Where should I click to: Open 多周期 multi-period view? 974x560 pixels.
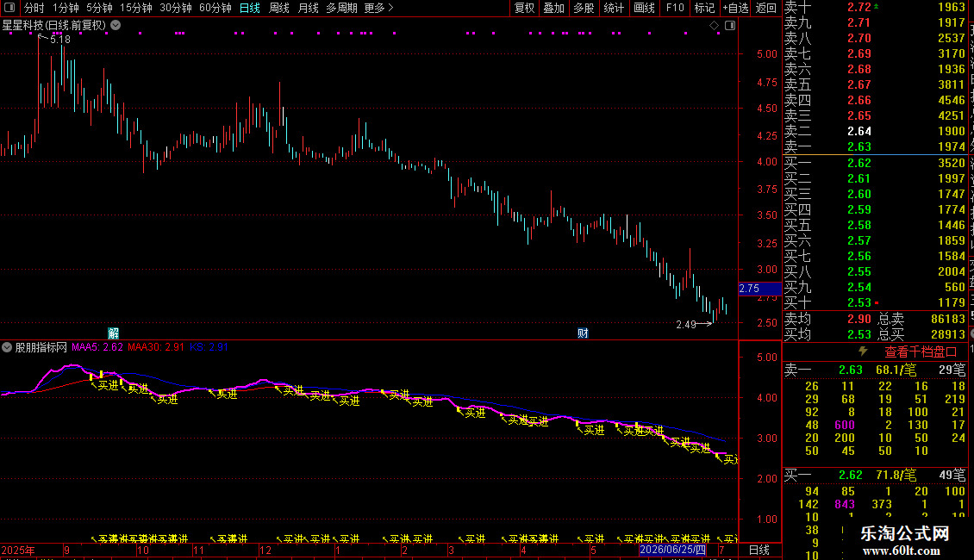coord(341,8)
